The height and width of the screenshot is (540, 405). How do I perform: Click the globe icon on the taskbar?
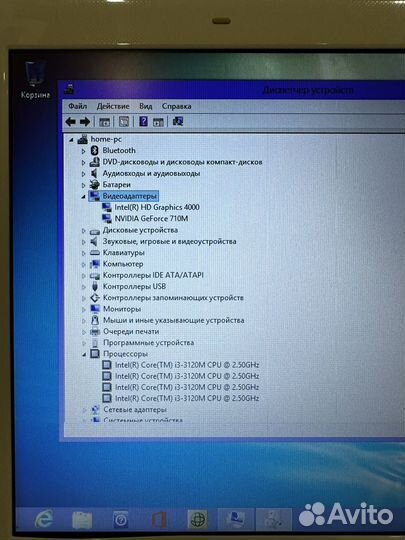(197, 520)
